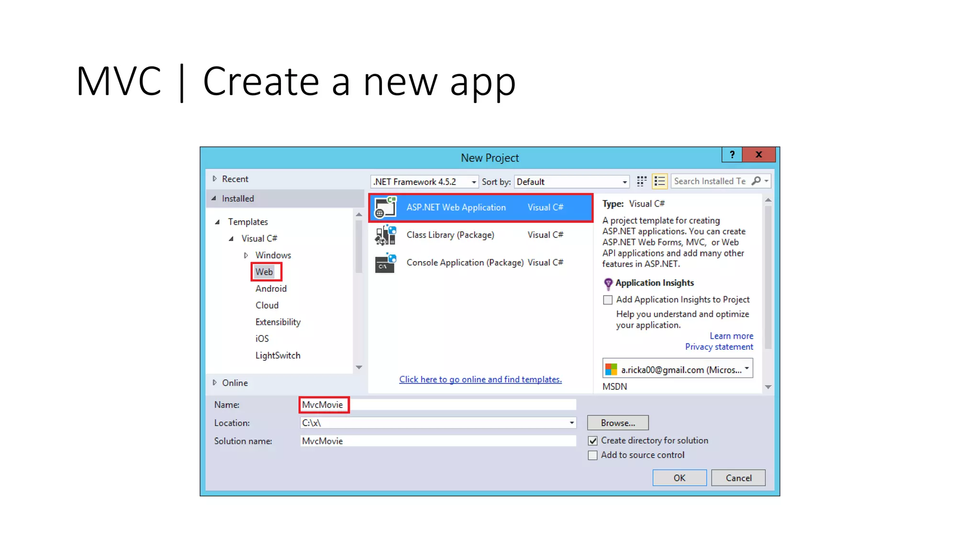
Task: Click the search magnifier icon
Action: click(756, 181)
